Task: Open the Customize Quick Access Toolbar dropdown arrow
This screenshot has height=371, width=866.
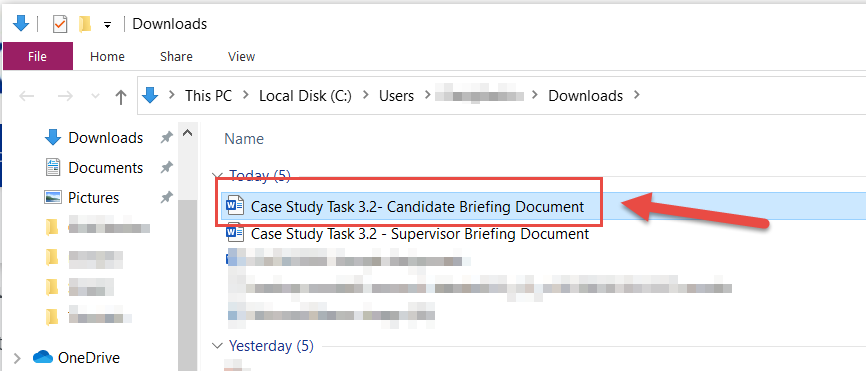Action: (x=108, y=25)
